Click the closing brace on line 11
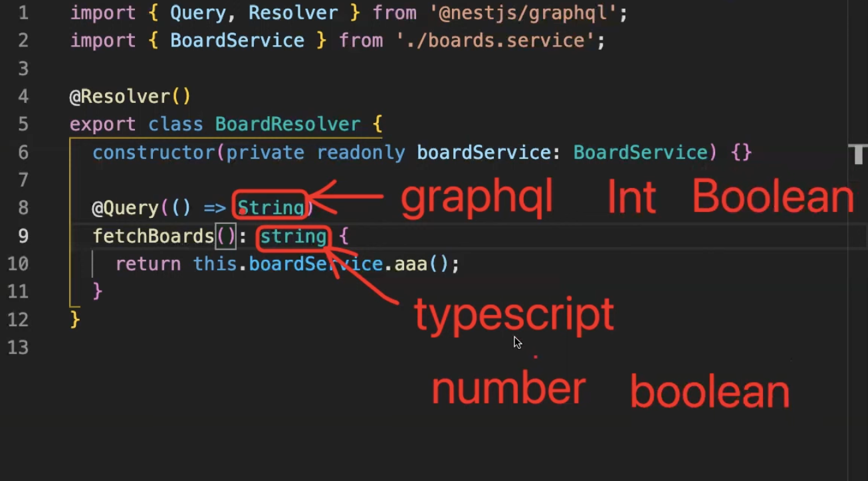This screenshot has height=481, width=868. tap(98, 290)
